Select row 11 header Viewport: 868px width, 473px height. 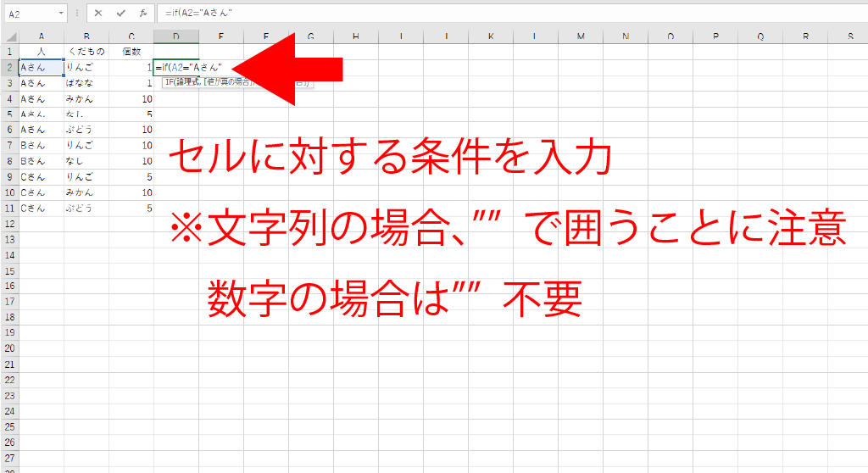click(x=9, y=208)
